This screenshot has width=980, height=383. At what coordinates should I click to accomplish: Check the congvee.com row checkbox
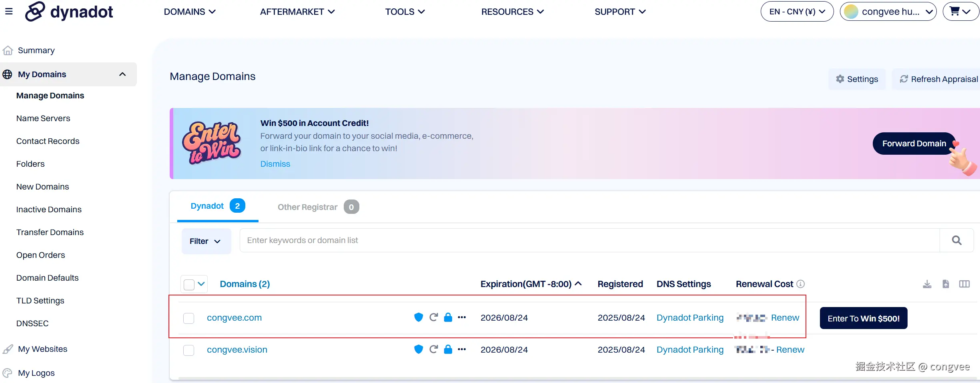pos(188,318)
